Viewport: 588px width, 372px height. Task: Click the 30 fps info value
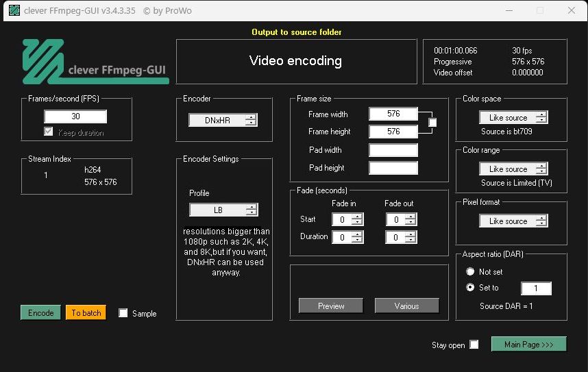point(522,50)
